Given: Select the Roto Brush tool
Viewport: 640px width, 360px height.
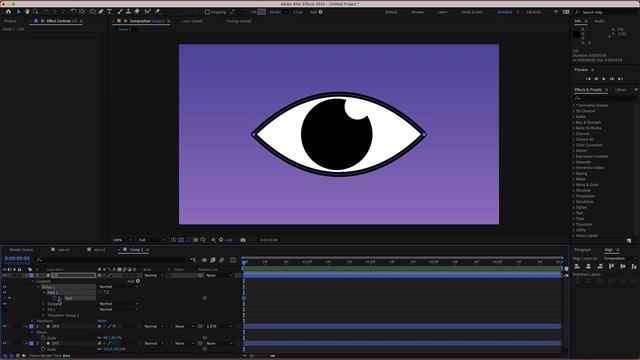Looking at the screenshot, I should 148,12.
